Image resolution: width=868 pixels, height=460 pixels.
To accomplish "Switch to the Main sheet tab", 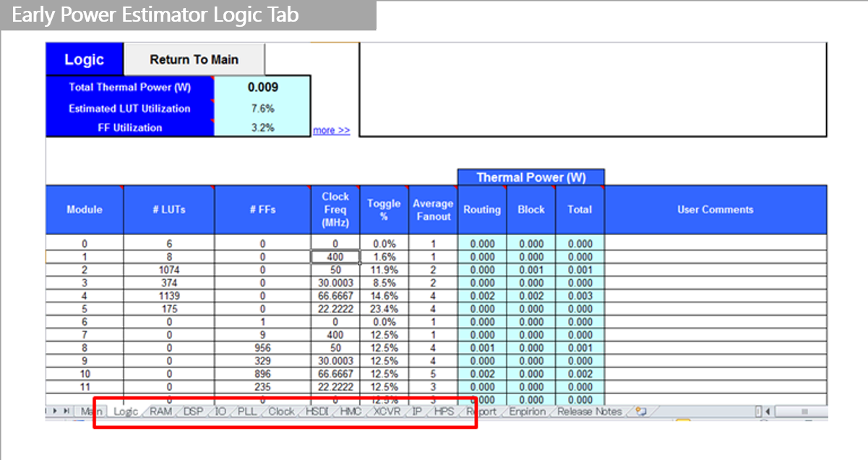I will coord(91,411).
